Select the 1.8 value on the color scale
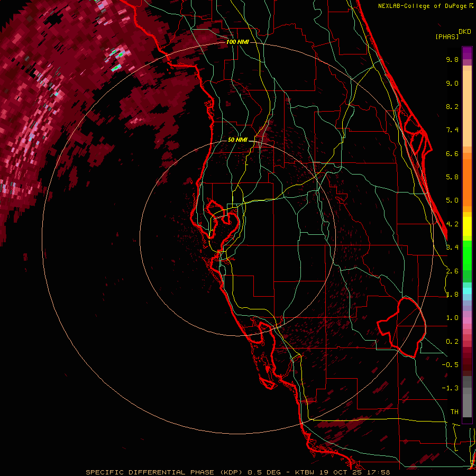The image size is (476, 476). (452, 295)
